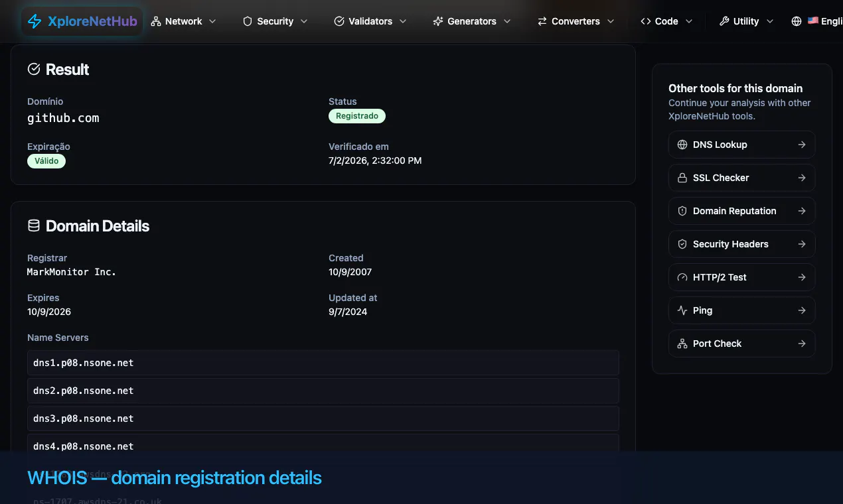Click the Registrado status badge
Image resolution: width=843 pixels, height=504 pixels.
[357, 116]
